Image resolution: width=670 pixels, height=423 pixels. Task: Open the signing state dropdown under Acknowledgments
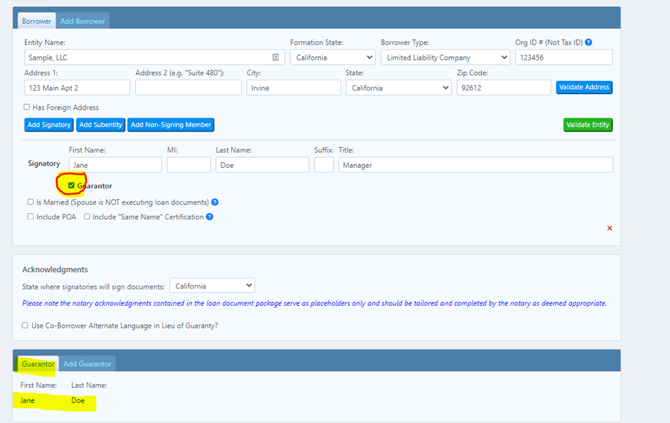212,286
